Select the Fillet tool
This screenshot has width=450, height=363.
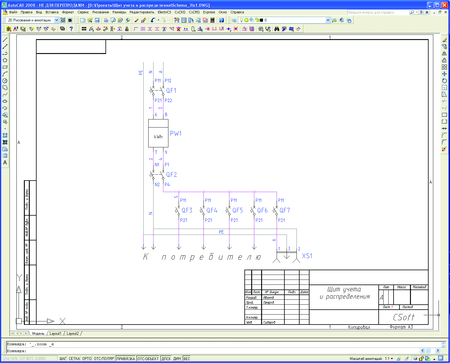(444, 142)
